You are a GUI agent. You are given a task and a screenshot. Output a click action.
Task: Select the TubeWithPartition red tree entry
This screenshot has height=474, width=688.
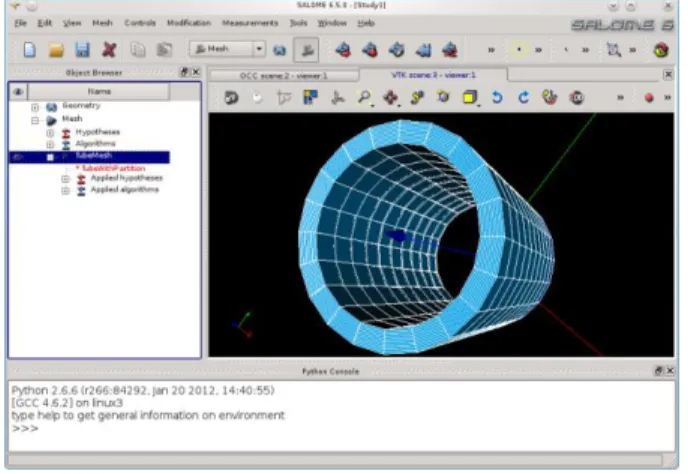coord(111,168)
